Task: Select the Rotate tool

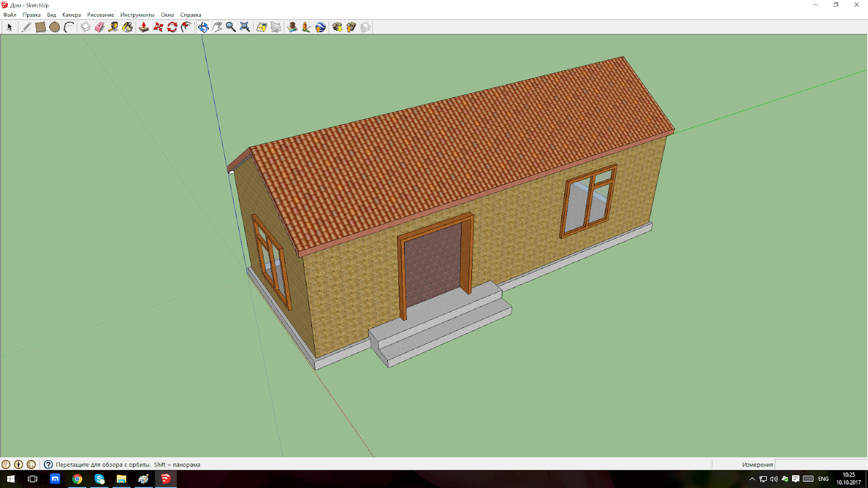Action: tap(172, 27)
